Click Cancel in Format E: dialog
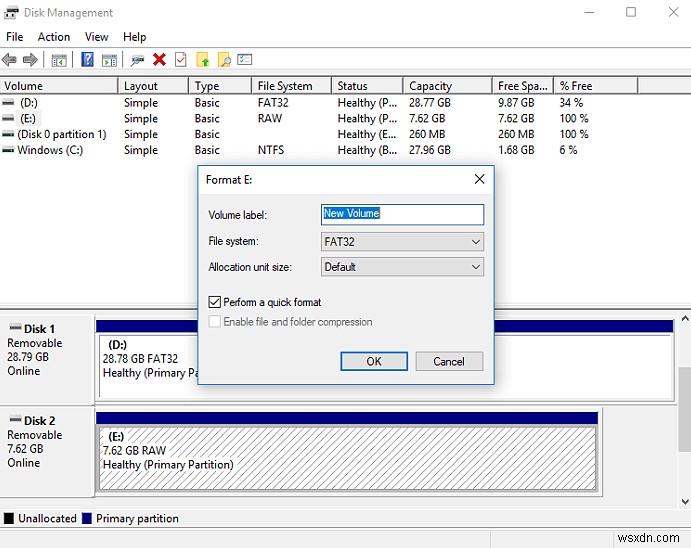This screenshot has height=548, width=691. [449, 361]
